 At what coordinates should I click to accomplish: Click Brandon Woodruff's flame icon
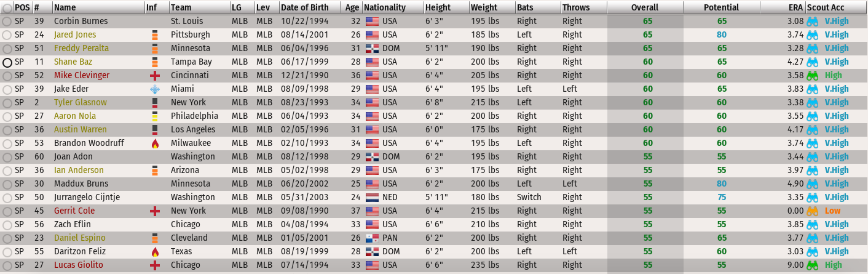(x=155, y=143)
